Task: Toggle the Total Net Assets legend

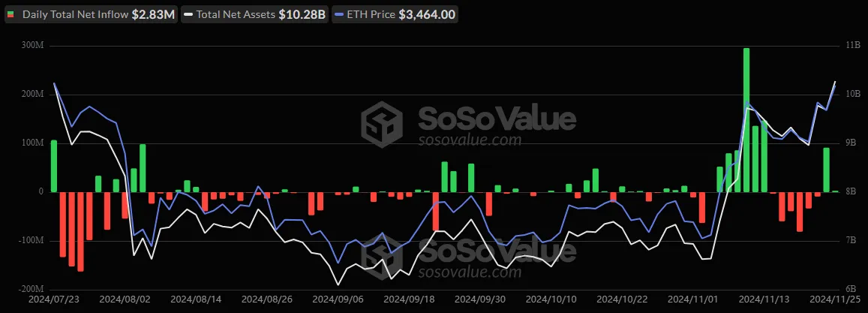Action: coord(255,15)
